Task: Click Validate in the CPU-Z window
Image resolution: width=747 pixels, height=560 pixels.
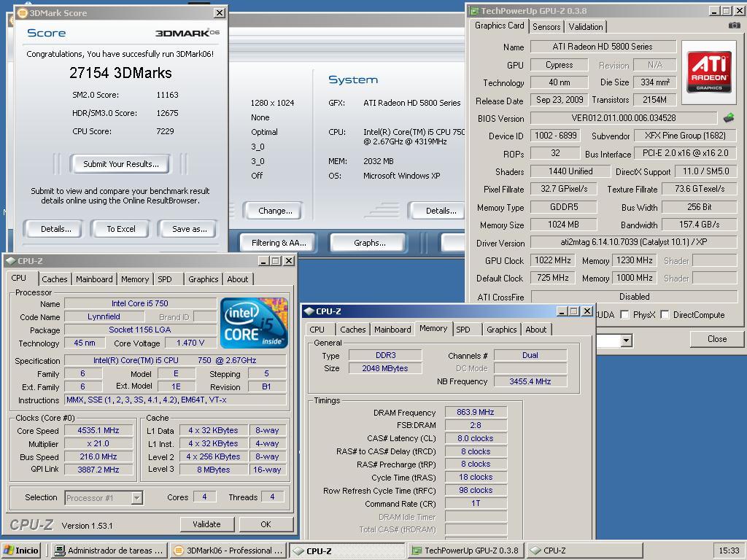Action: tap(206, 524)
